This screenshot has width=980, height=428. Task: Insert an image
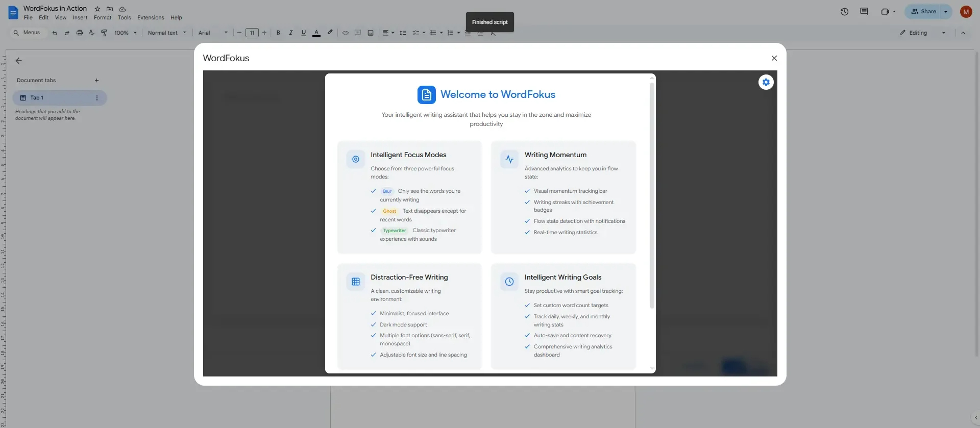point(371,33)
